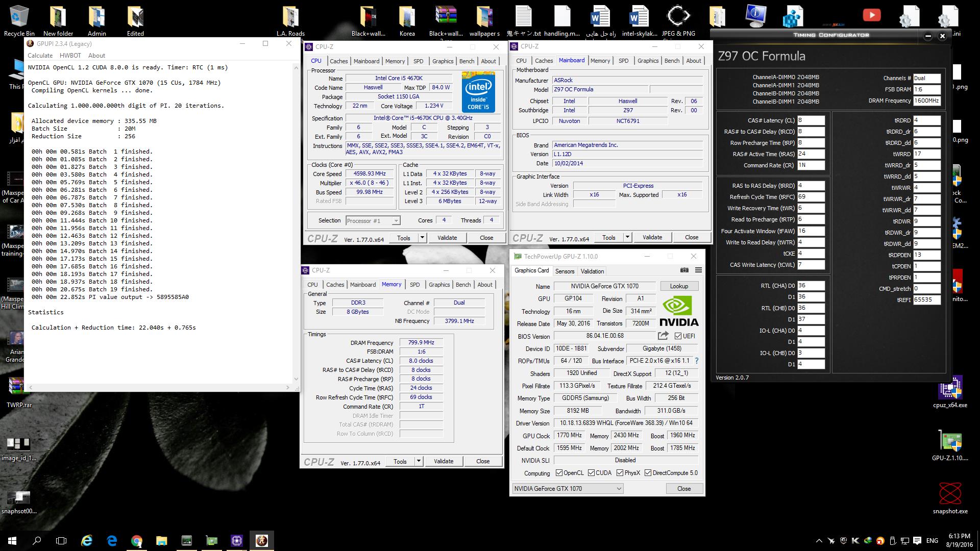
Task: Show hidden system tray icons chevron
Action: point(819,541)
